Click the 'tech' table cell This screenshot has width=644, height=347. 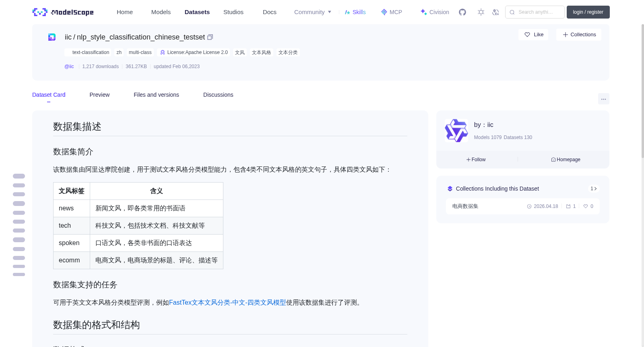[72, 226]
